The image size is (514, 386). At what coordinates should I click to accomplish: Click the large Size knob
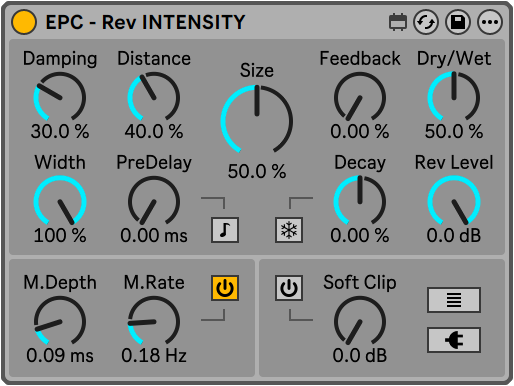(x=257, y=120)
